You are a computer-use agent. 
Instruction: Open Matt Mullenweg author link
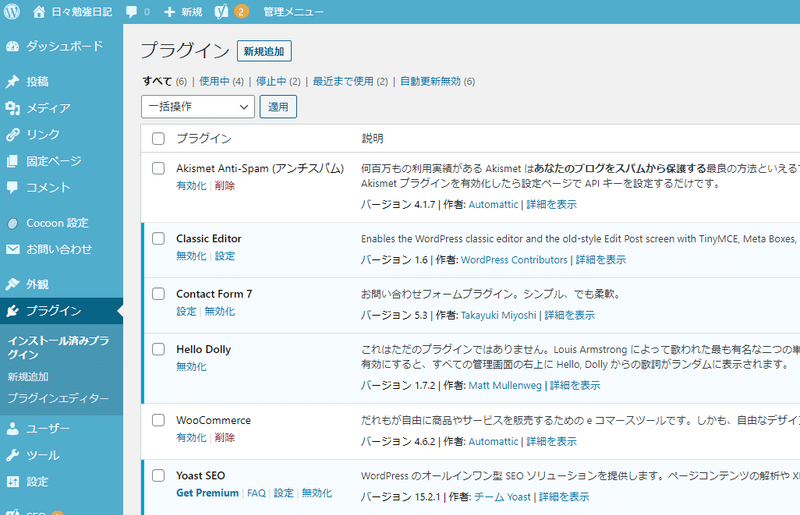point(505,385)
